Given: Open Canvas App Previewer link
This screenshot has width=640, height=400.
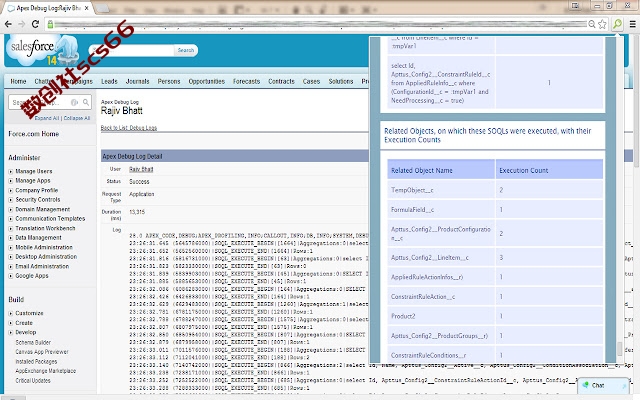Looking at the screenshot, I should tap(42, 352).
